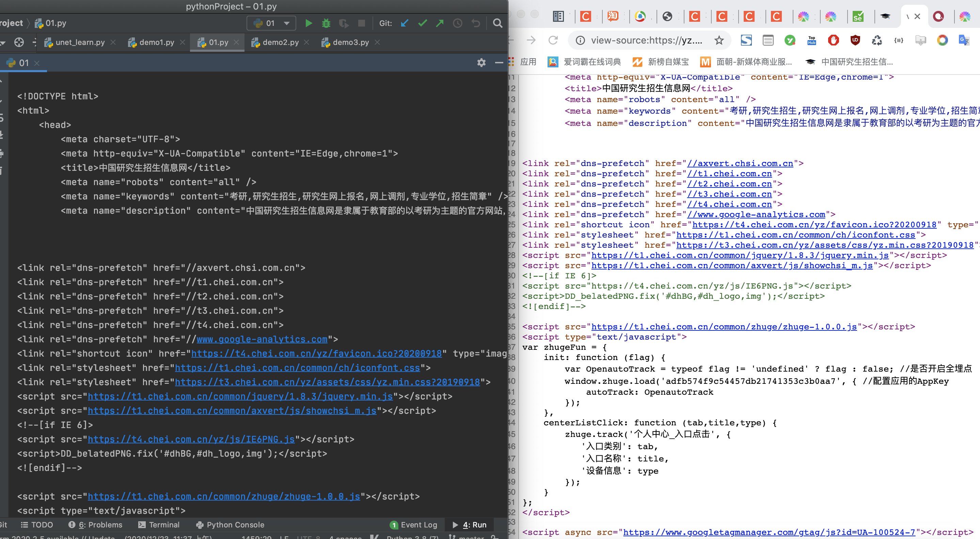980x539 pixels.
Task: Open the AdBlock red hand extension
Action: point(833,40)
